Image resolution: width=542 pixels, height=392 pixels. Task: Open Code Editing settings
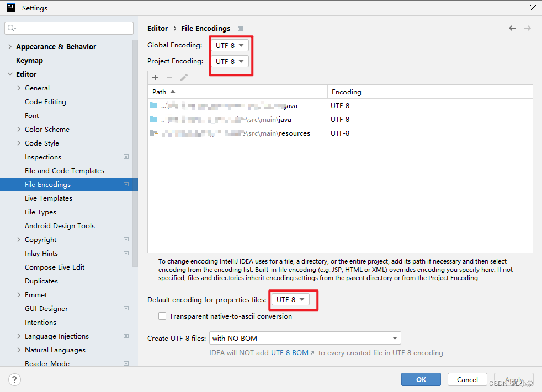point(45,102)
